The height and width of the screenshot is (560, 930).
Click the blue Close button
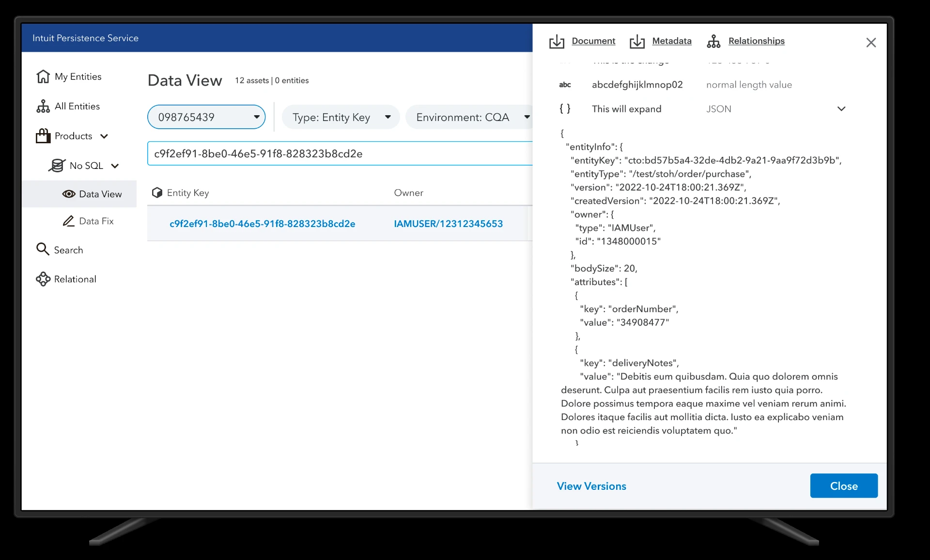click(844, 485)
